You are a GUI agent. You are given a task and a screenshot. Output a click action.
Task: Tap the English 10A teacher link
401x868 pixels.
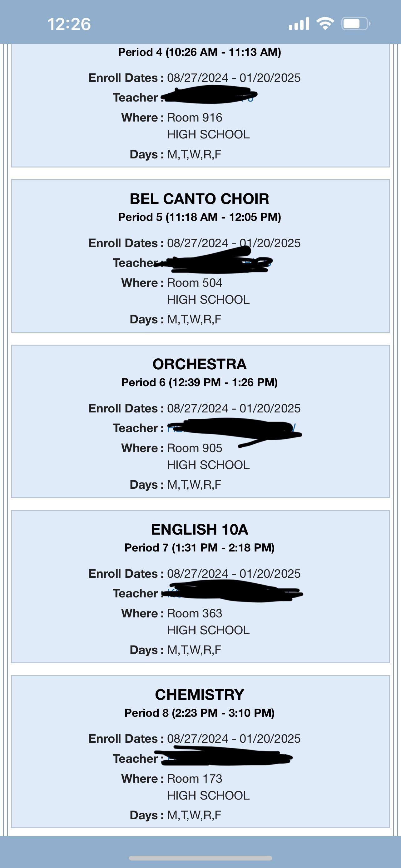(236, 594)
